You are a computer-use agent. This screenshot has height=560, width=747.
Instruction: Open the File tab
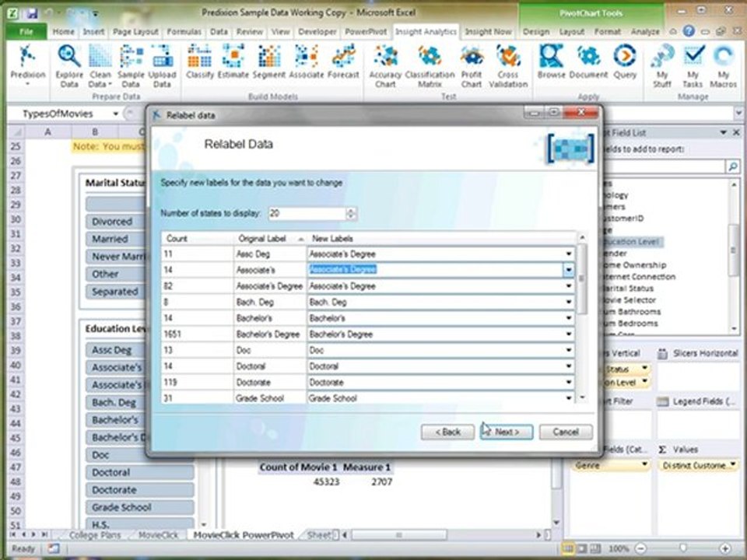click(x=26, y=31)
